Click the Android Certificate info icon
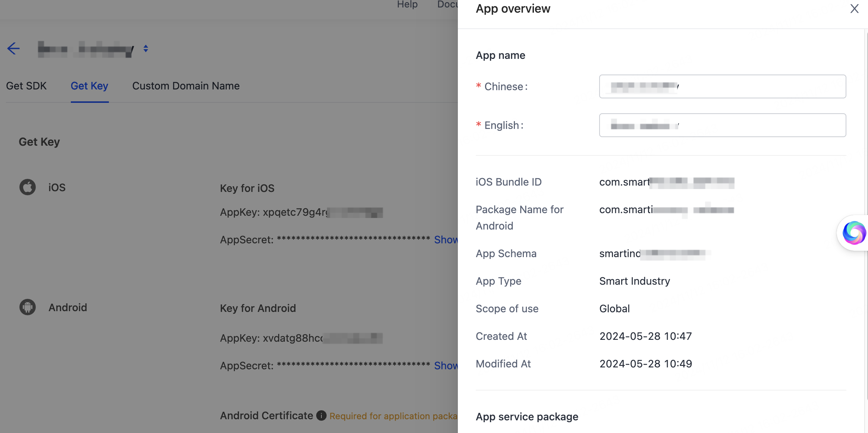868x433 pixels. click(321, 415)
